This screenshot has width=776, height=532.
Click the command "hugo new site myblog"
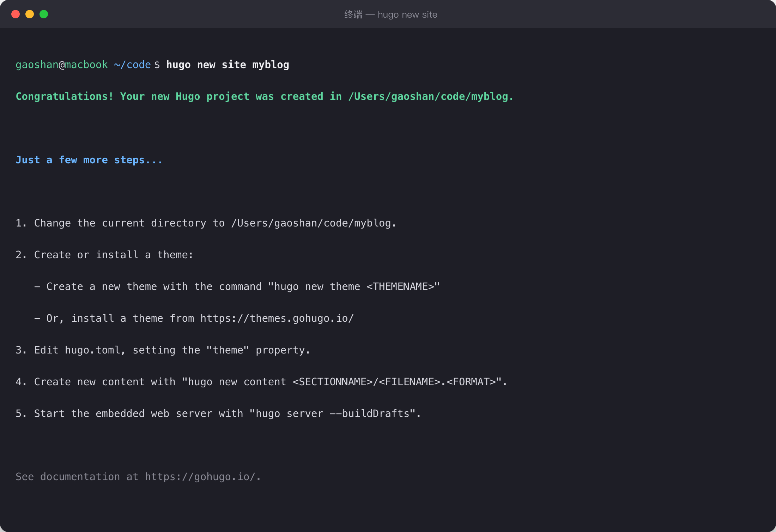tap(228, 65)
